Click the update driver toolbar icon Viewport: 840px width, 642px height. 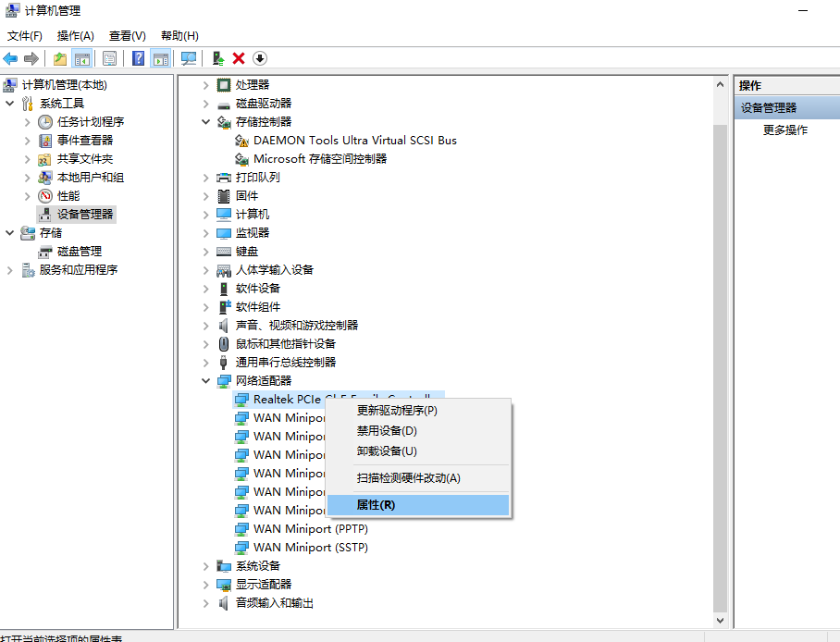pos(218,58)
